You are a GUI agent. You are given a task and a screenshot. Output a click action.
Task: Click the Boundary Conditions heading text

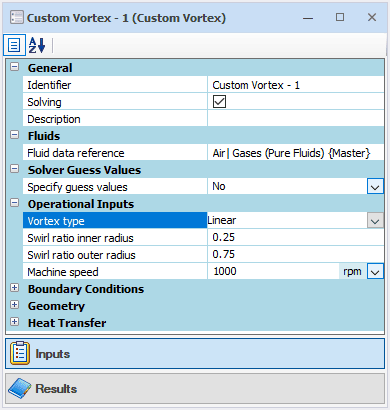coord(86,289)
